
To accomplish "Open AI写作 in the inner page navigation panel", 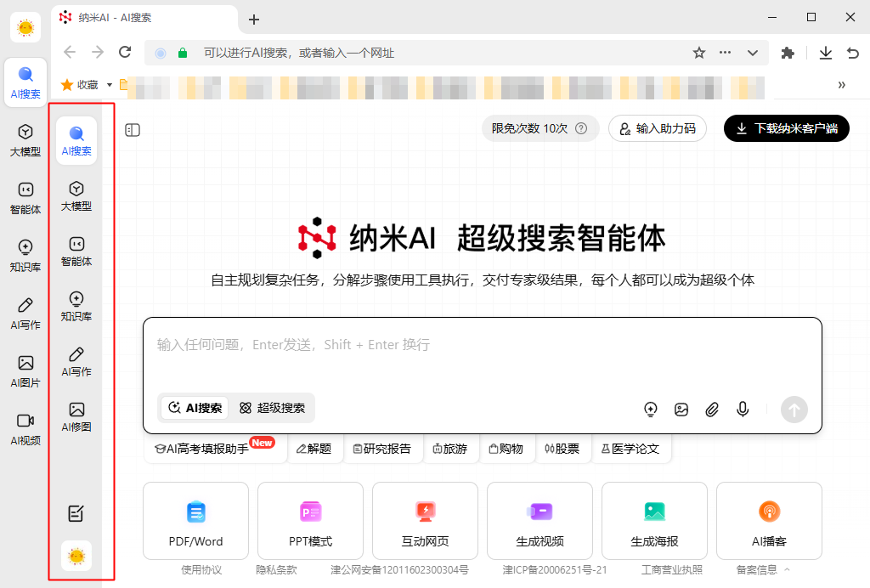I will (76, 362).
